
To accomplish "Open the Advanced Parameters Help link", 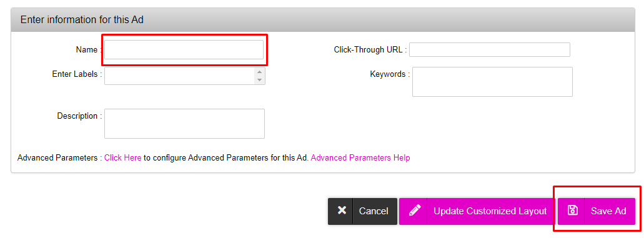I will pos(360,158).
